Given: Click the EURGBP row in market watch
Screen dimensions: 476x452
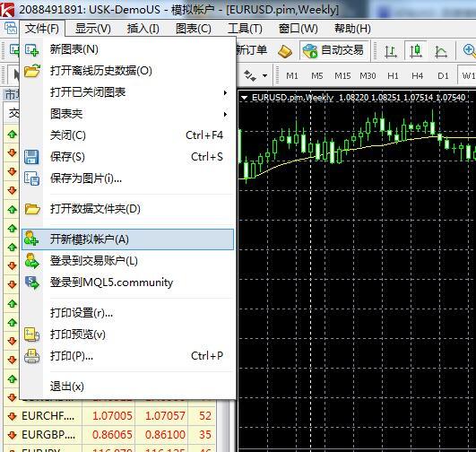Looking at the screenshot, I should tap(110, 435).
